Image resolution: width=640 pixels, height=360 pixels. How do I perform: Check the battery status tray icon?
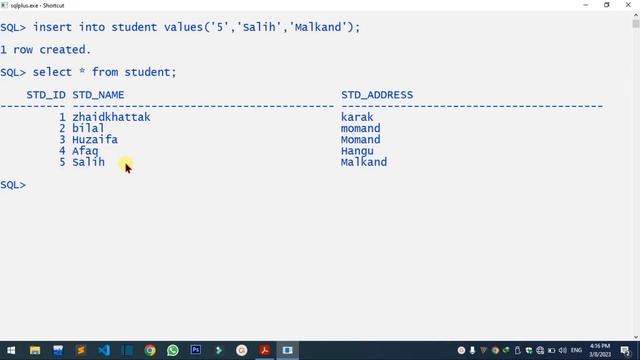click(551, 350)
